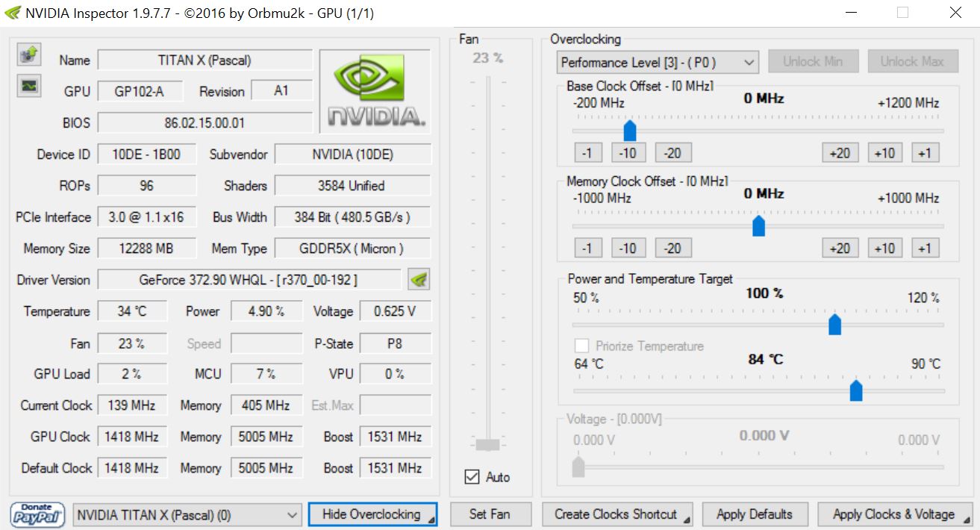
Task: Click the Temperature target slider handle at 84 °C
Action: pos(856,390)
